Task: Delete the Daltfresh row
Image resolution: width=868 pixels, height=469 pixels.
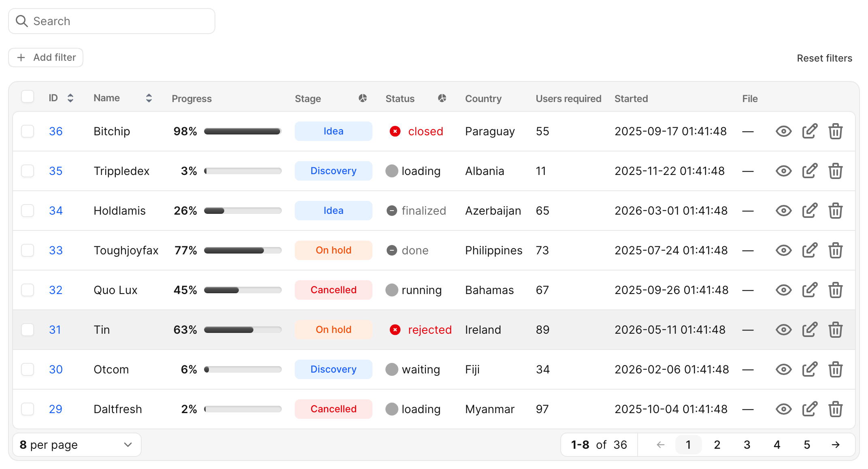Action: click(x=835, y=409)
